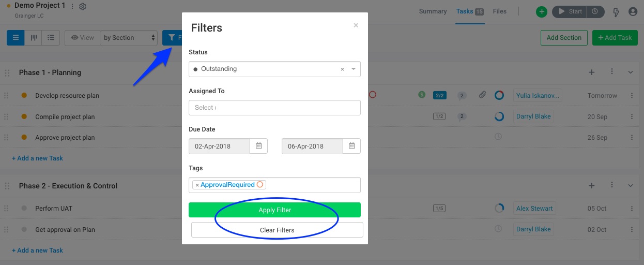Click Add a new Task under Phase 2

click(x=37, y=250)
